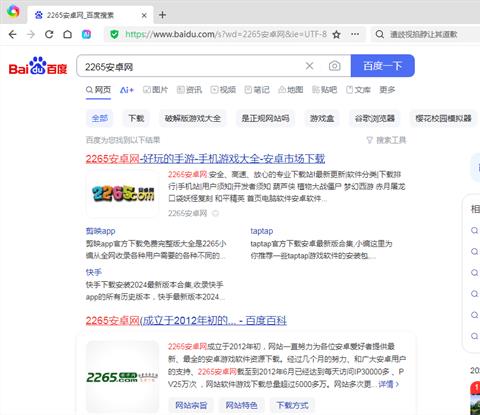480x415 pixels.
Task: Reload the page with refresh icon
Action: coord(49,34)
